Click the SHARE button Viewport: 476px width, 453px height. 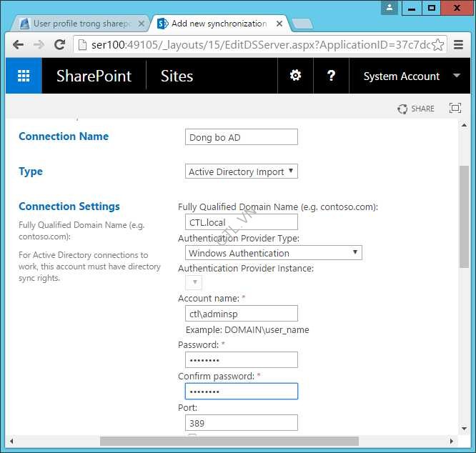pyautogui.click(x=416, y=109)
